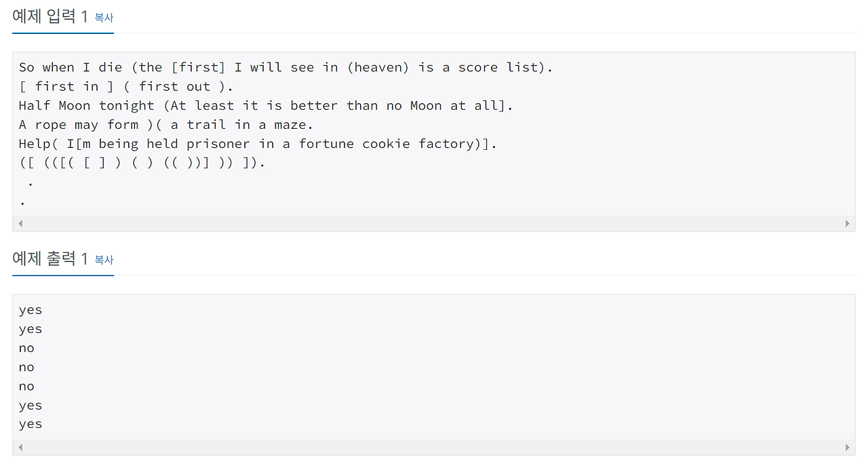Click the last 'yes' line in the output block

coord(31,423)
